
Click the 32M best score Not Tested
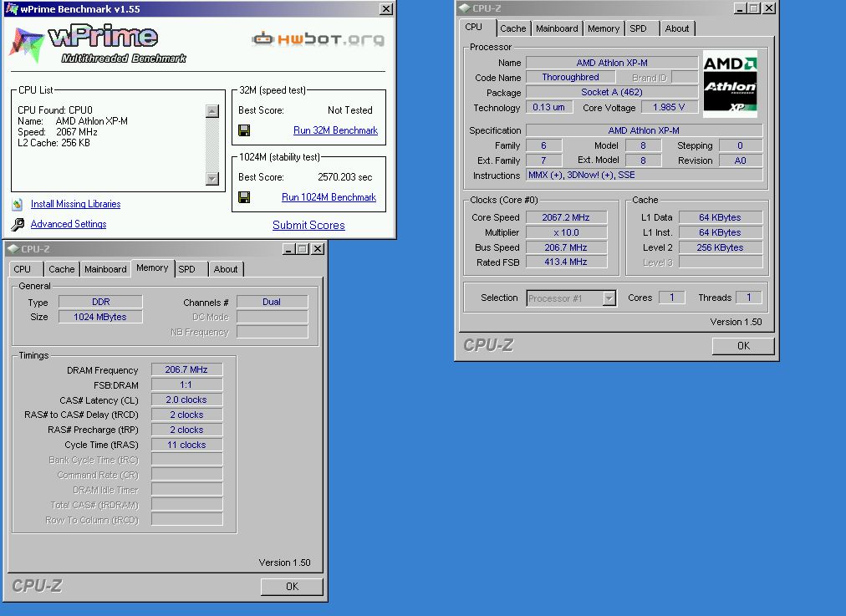[350, 110]
